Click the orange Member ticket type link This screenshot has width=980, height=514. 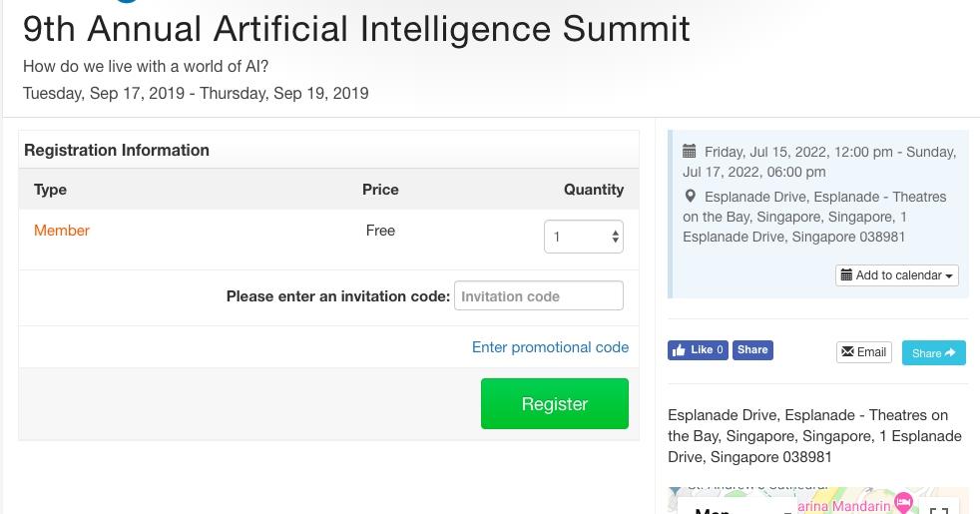coord(61,231)
